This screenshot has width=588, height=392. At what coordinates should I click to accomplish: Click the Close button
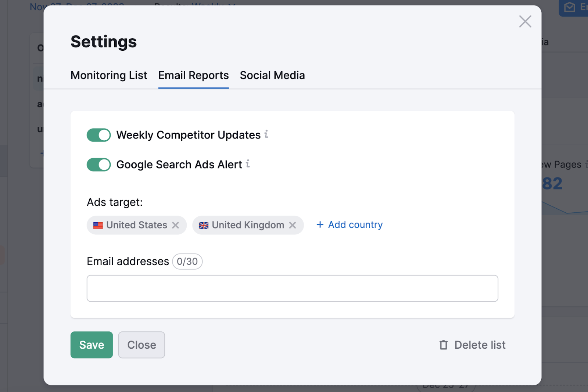tap(141, 345)
